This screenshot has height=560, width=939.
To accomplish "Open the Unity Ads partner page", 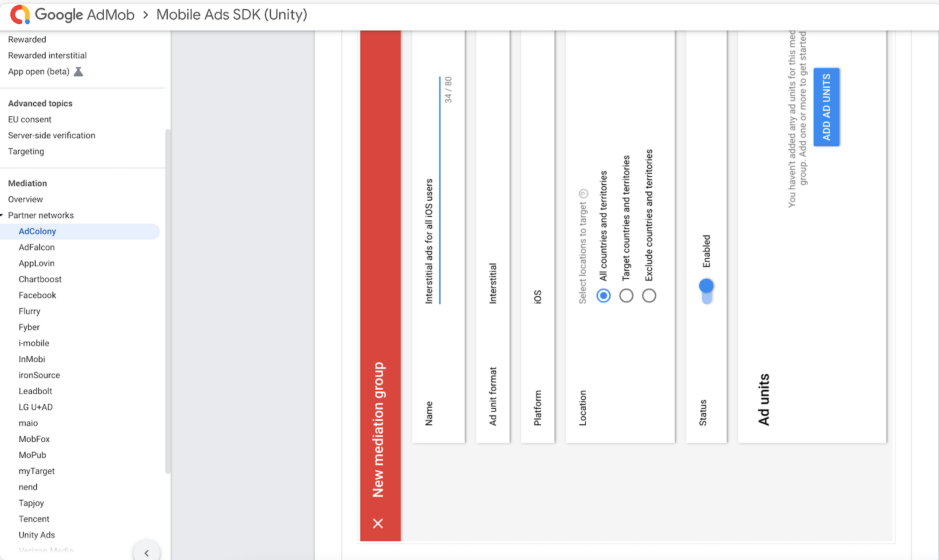I will (36, 534).
